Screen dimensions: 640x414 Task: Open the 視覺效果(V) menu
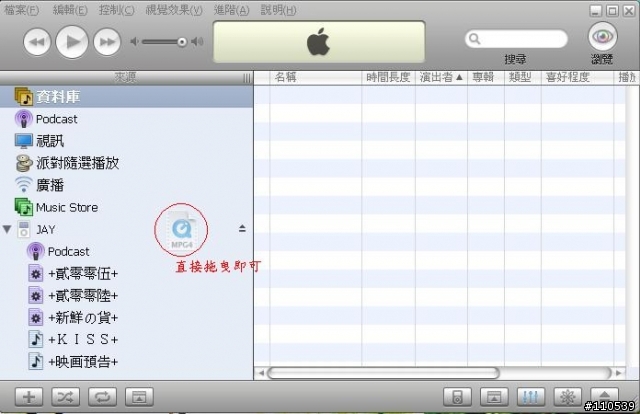pos(174,10)
